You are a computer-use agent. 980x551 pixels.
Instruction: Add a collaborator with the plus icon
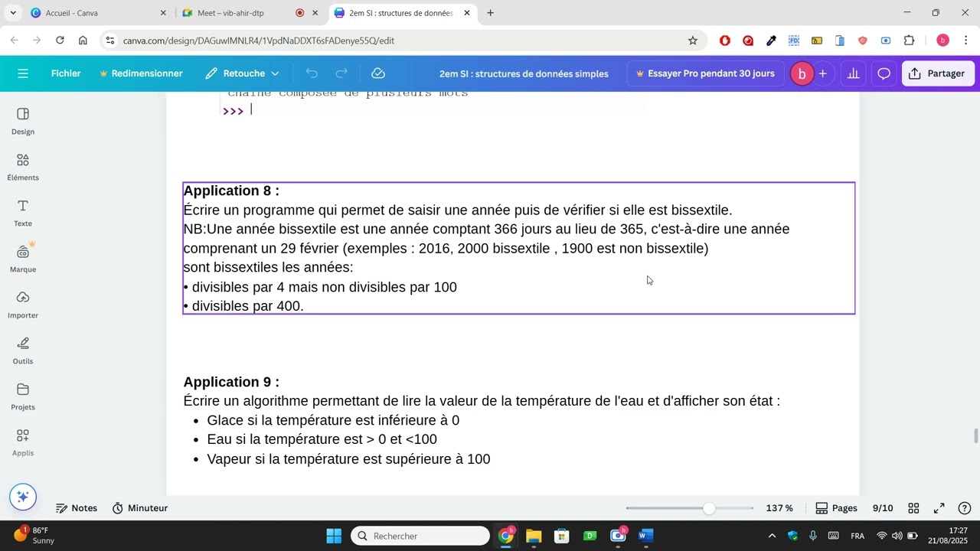pyautogui.click(x=823, y=73)
